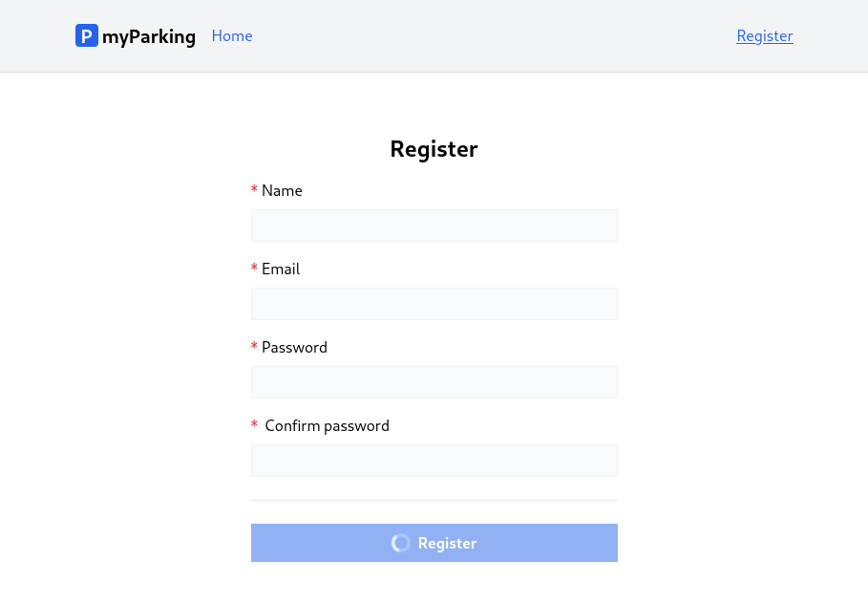This screenshot has height=603, width=868.
Task: Click the Name field label
Action: click(x=282, y=191)
